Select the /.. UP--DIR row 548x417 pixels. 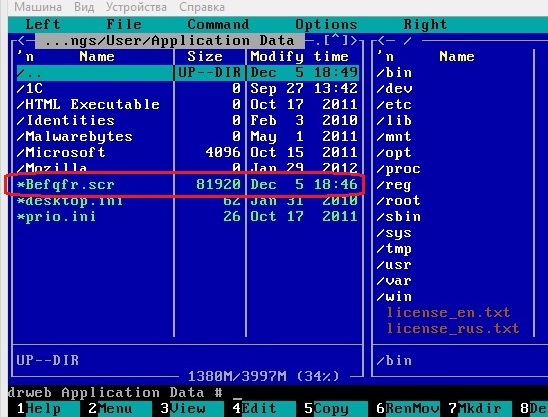(188, 73)
